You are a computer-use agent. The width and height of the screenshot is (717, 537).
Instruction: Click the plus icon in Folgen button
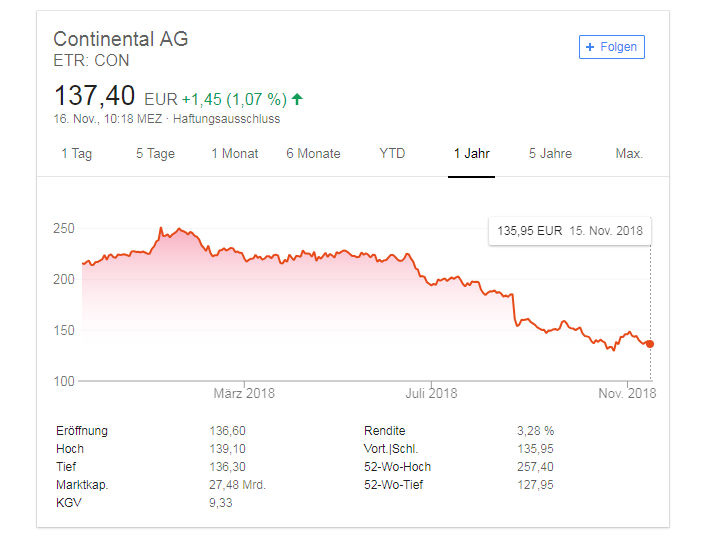pyautogui.click(x=590, y=47)
